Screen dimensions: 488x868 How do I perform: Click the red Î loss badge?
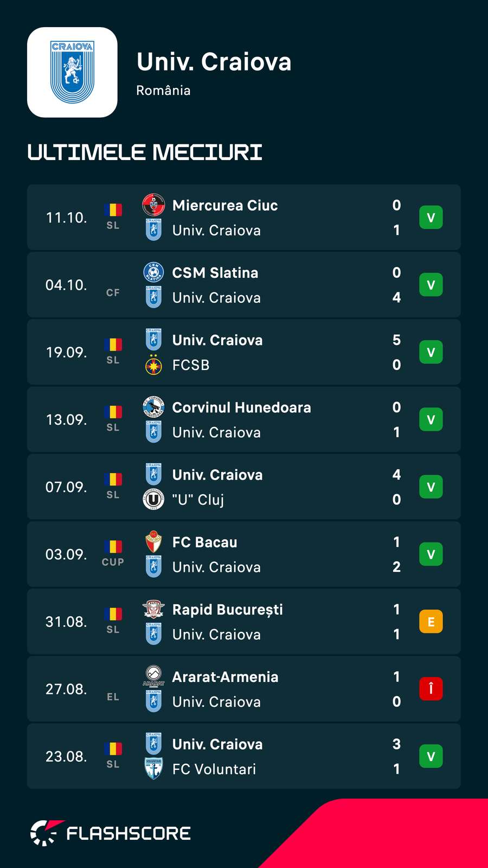[x=431, y=689]
